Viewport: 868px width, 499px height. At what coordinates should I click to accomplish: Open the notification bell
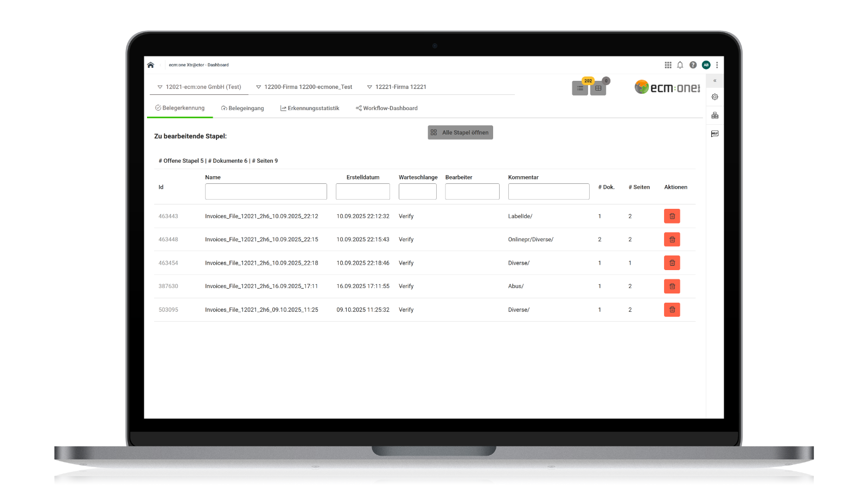click(x=680, y=65)
